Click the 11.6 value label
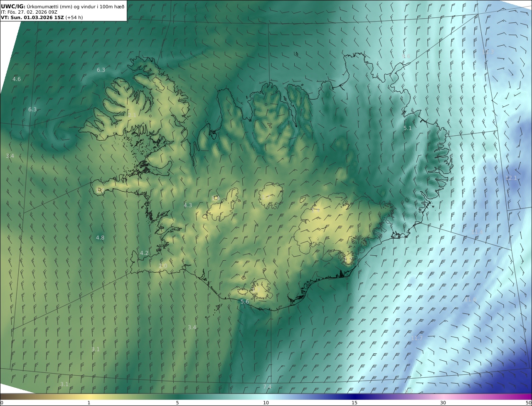The width and height of the screenshot is (532, 406). coord(471,299)
